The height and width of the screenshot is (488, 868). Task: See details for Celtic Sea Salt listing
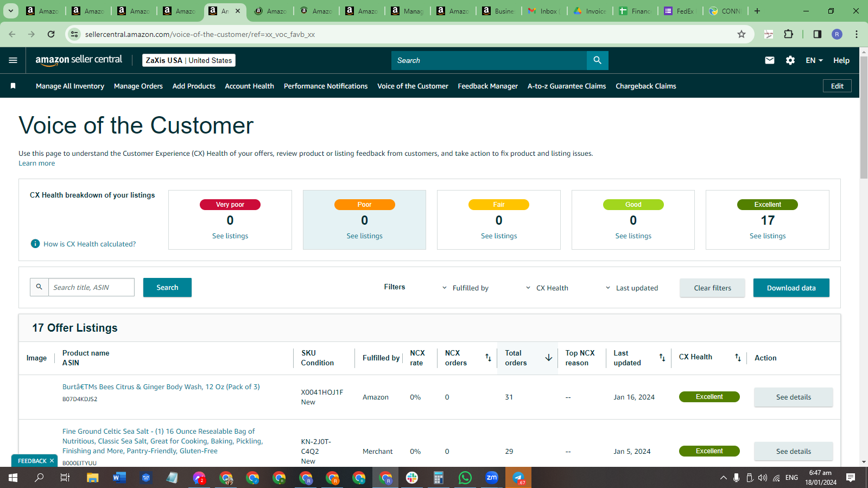coord(793,451)
